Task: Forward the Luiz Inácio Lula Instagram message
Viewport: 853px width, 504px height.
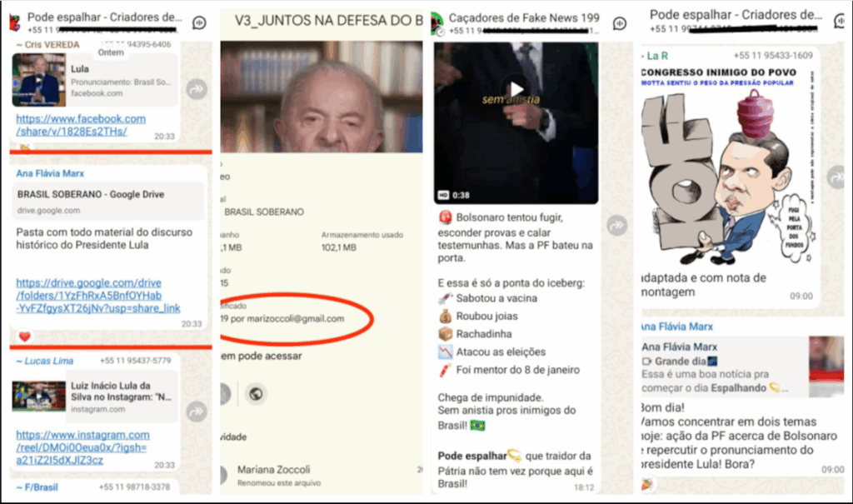Action: click(x=197, y=411)
